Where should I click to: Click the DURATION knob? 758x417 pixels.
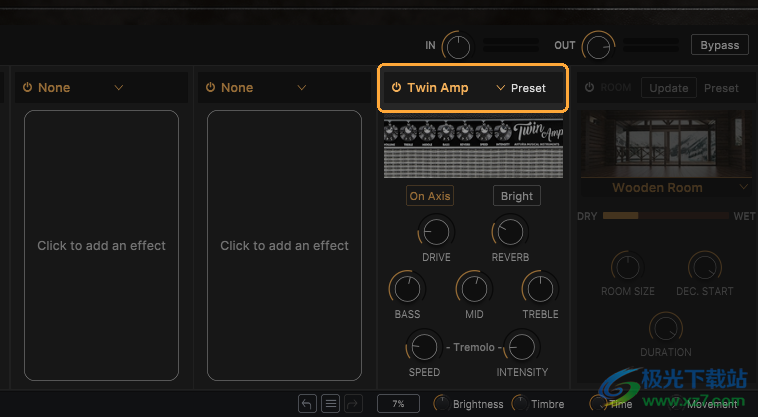pyautogui.click(x=666, y=329)
